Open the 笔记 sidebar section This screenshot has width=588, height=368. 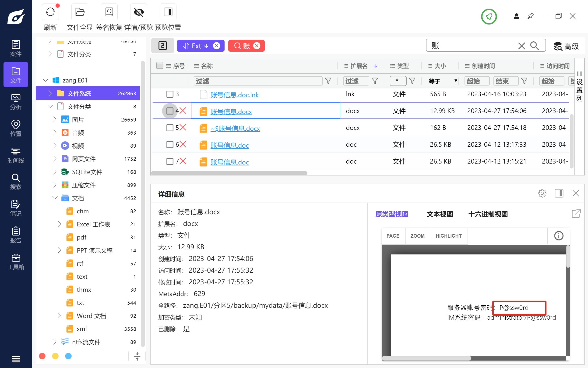click(x=16, y=208)
